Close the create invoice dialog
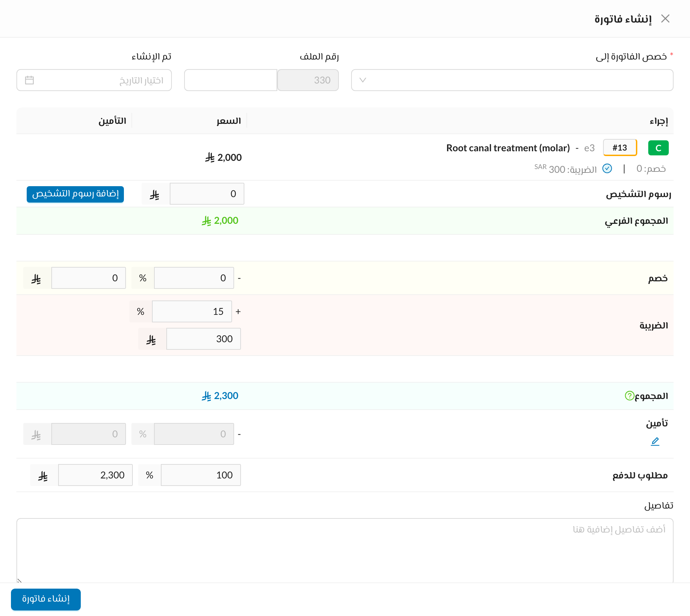This screenshot has height=616, width=690. (x=665, y=18)
